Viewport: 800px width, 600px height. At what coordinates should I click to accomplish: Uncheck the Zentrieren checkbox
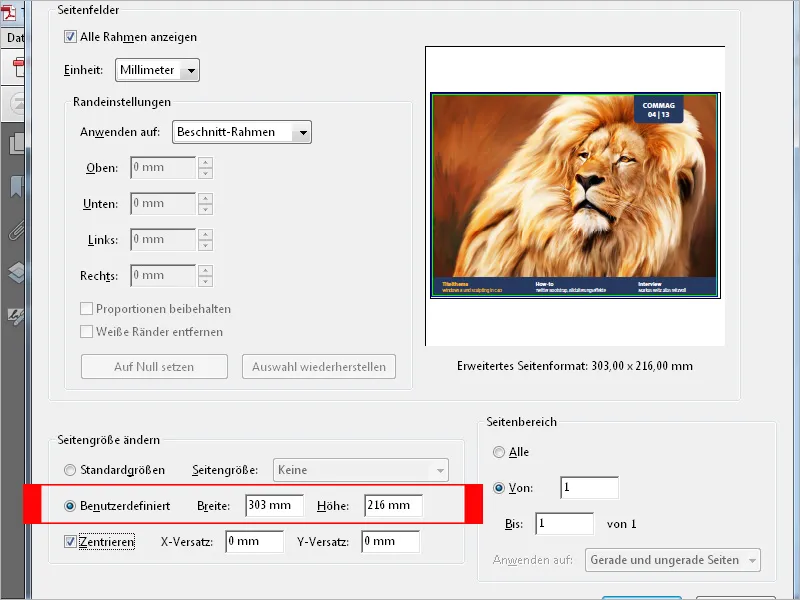[x=70, y=541]
